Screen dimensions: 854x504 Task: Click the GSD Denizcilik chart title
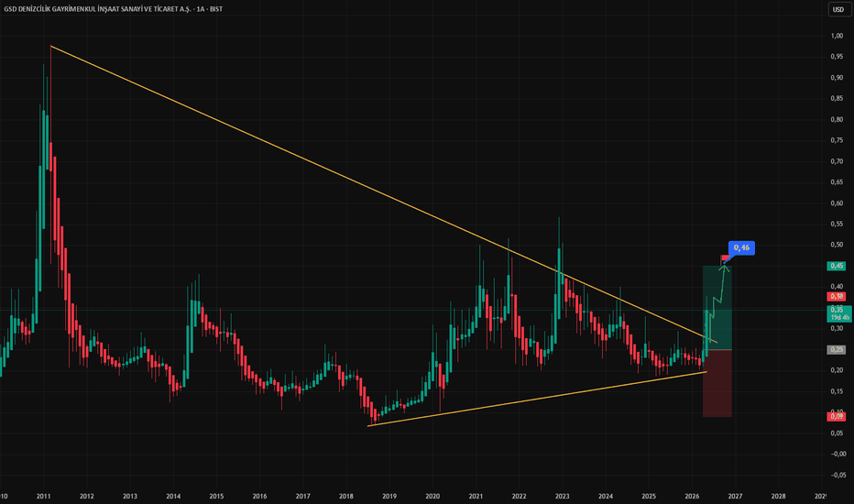(x=114, y=9)
